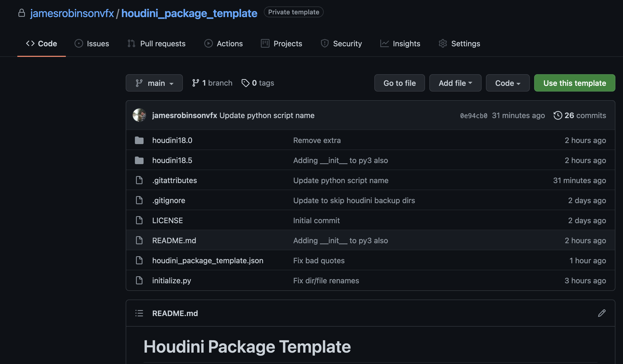Click the Use this template button
Screen dimensions: 623x364
click(x=575, y=83)
